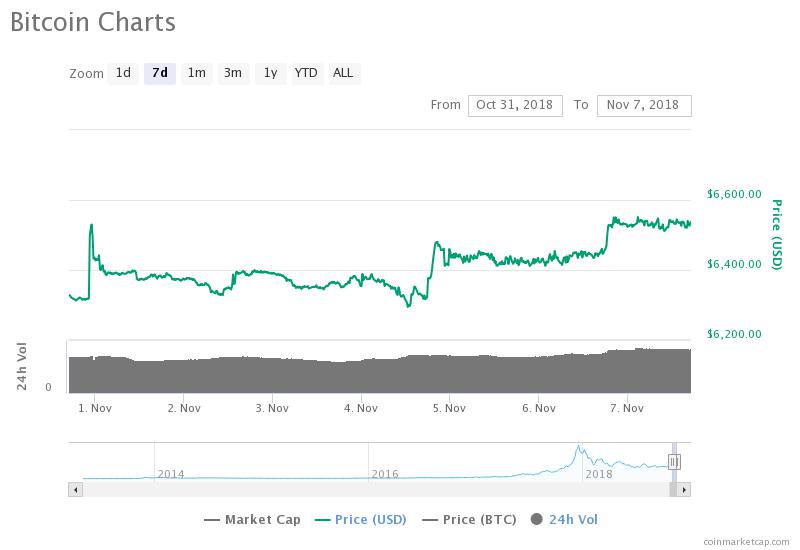
Task: Click the navigator range handle
Action: [x=673, y=462]
